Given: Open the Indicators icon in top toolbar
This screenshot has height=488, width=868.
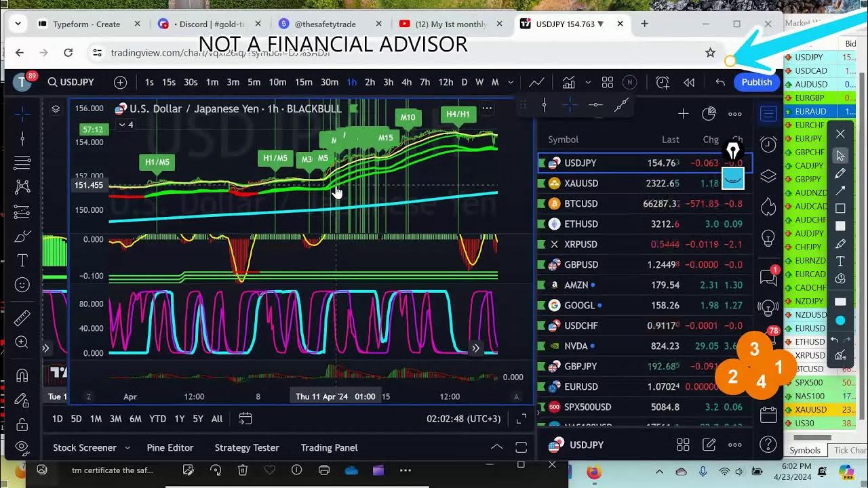Looking at the screenshot, I should tap(568, 82).
